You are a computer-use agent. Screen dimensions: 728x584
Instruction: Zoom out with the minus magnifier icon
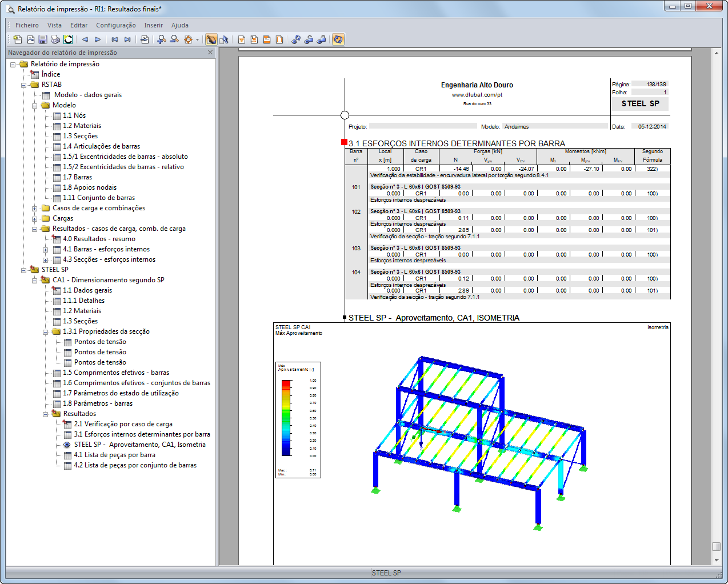[174, 39]
